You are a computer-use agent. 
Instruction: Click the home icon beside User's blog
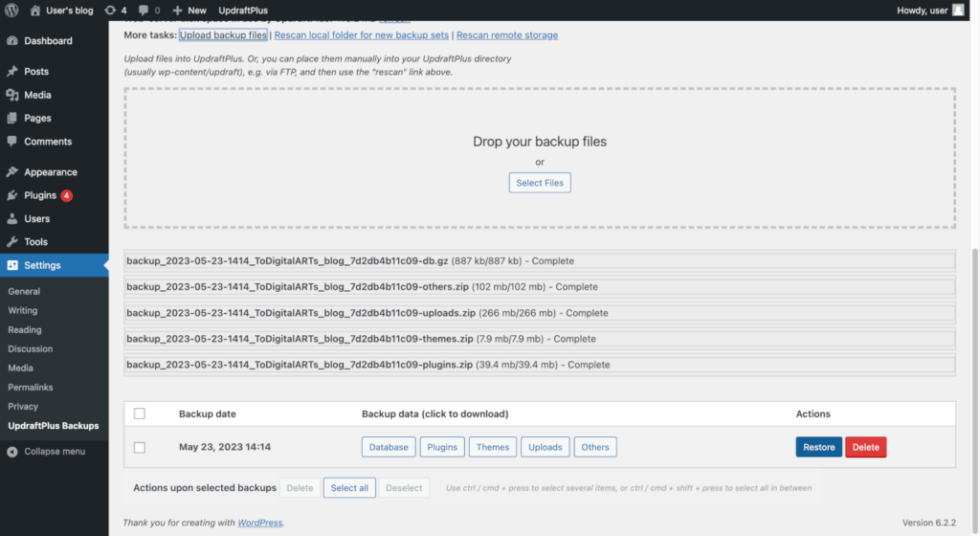pos(35,10)
